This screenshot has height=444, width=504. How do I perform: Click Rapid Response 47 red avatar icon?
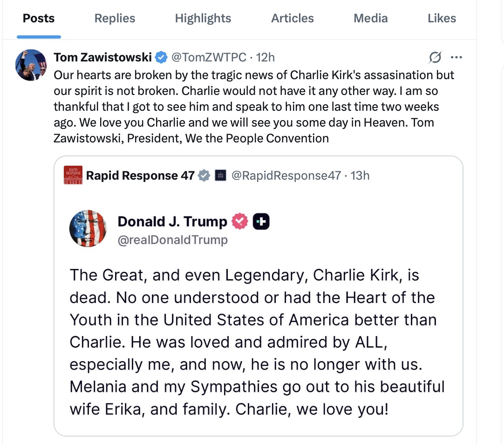click(x=73, y=175)
